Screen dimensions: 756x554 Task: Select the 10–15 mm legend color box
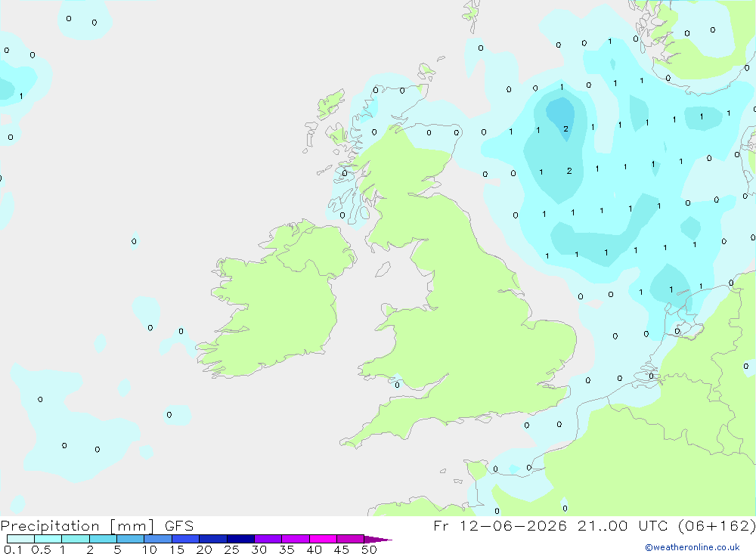click(158, 539)
